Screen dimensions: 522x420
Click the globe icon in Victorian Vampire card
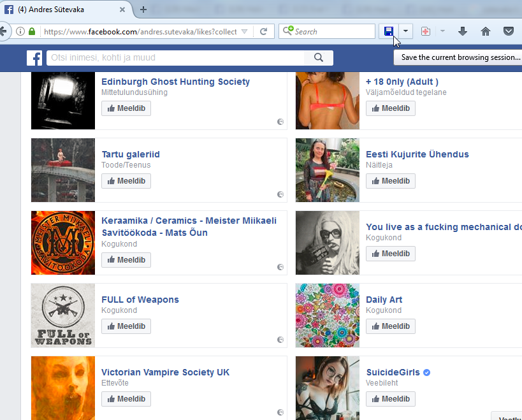280,412
